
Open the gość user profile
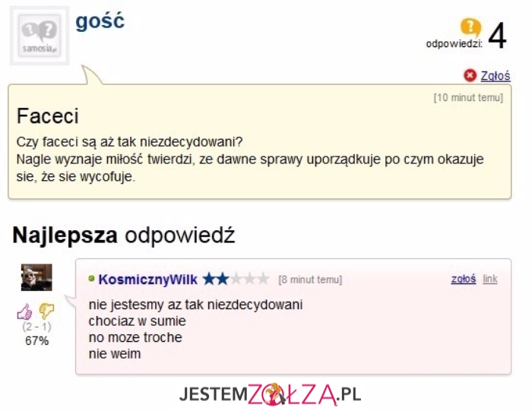[x=100, y=21]
